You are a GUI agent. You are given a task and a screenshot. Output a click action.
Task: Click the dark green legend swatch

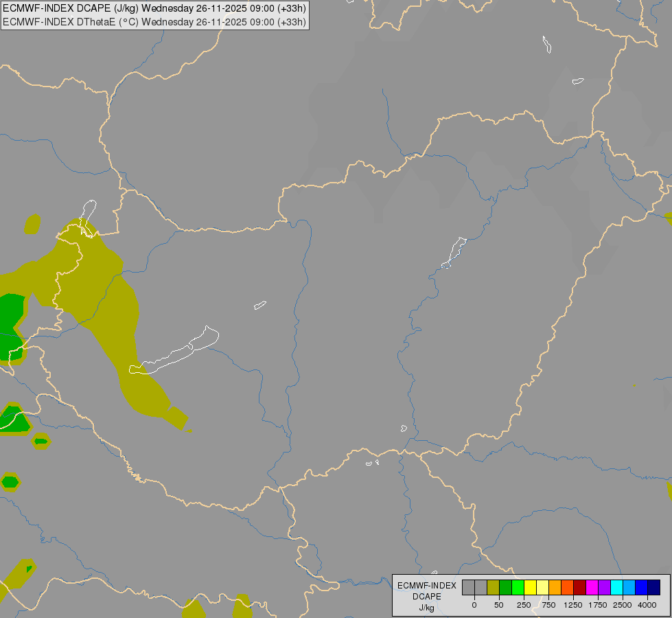505,588
